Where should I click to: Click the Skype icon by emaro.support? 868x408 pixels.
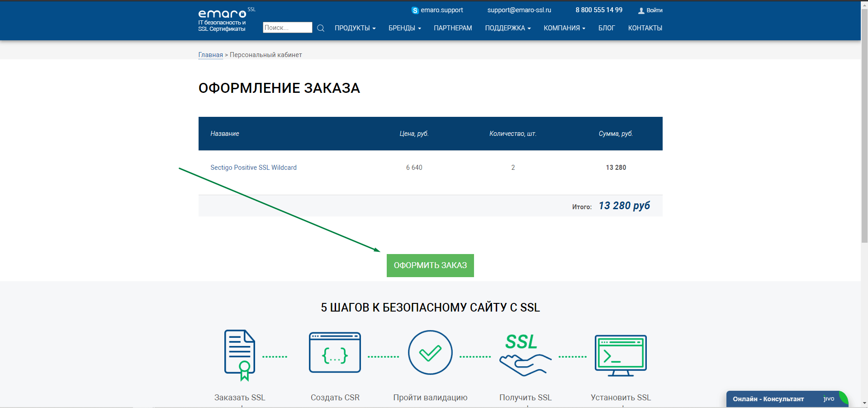[415, 10]
